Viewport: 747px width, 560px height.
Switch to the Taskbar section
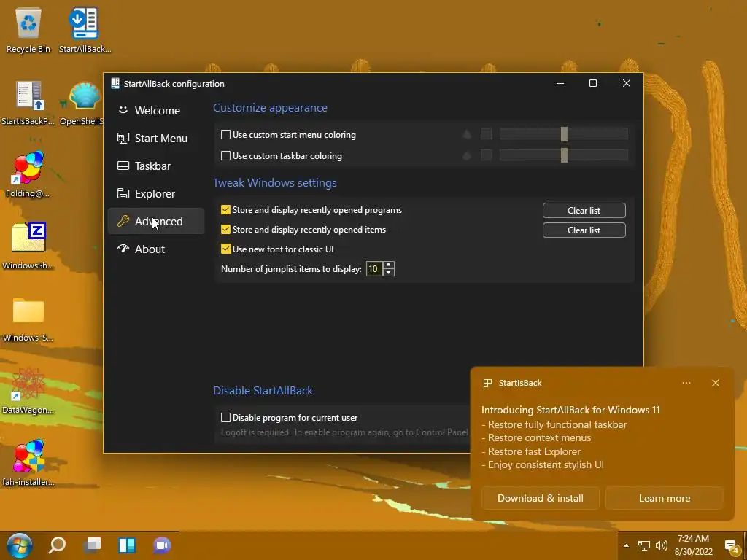[x=156, y=166]
